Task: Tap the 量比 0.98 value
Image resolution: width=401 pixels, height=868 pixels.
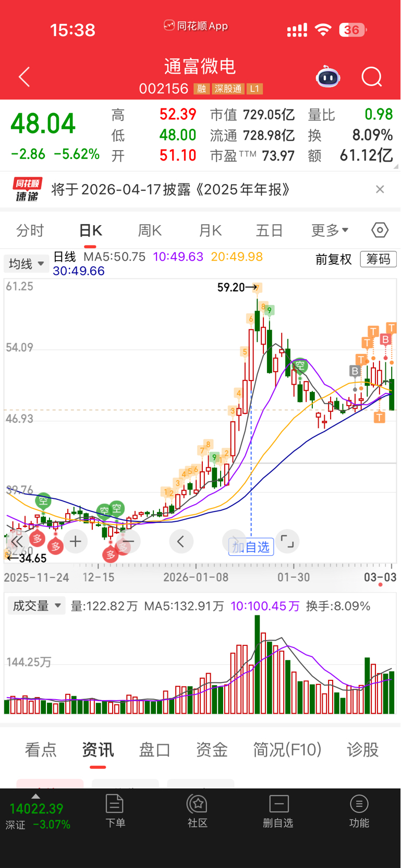Action: click(x=379, y=115)
